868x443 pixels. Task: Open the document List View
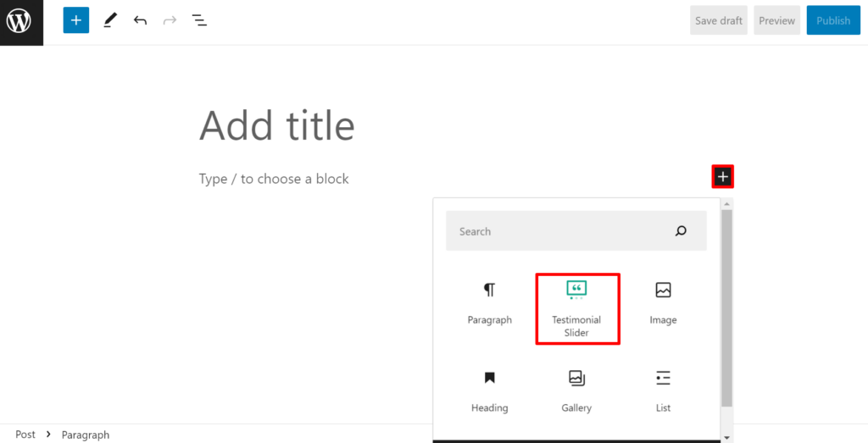click(x=199, y=20)
